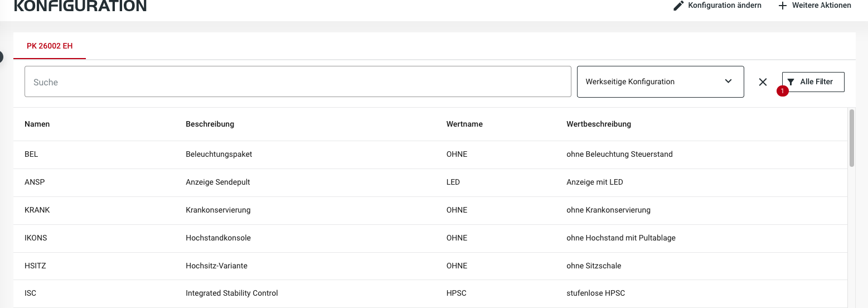Click the vertical scrollbar of the table
This screenshot has height=308, width=868.
point(851,138)
